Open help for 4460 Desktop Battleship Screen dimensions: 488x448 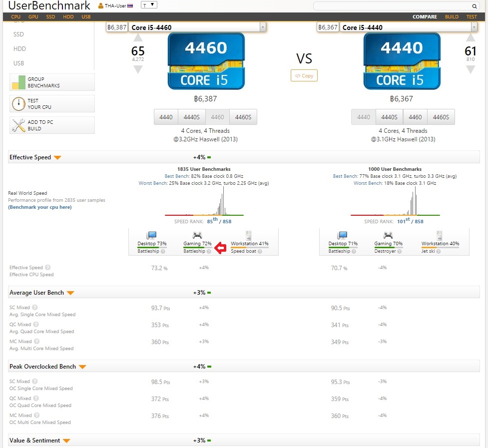tap(163, 251)
